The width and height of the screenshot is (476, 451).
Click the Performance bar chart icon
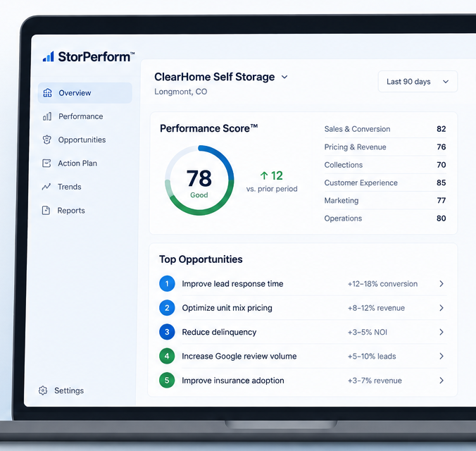tap(47, 116)
